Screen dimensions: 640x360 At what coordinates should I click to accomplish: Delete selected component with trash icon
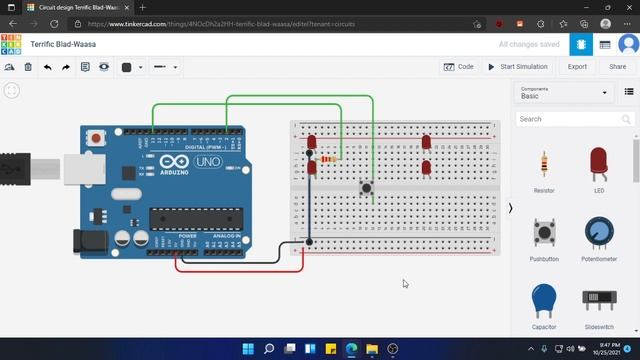tap(28, 67)
